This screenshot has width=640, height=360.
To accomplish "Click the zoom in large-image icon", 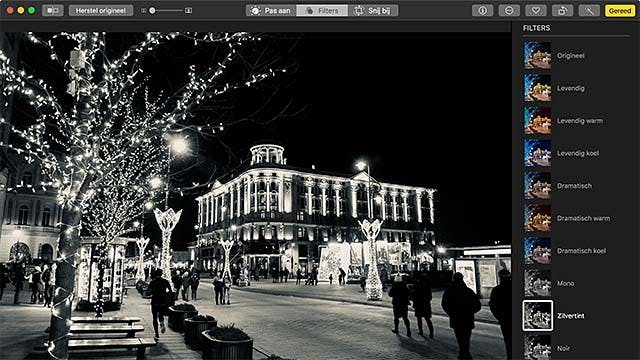I will pyautogui.click(x=188, y=11).
